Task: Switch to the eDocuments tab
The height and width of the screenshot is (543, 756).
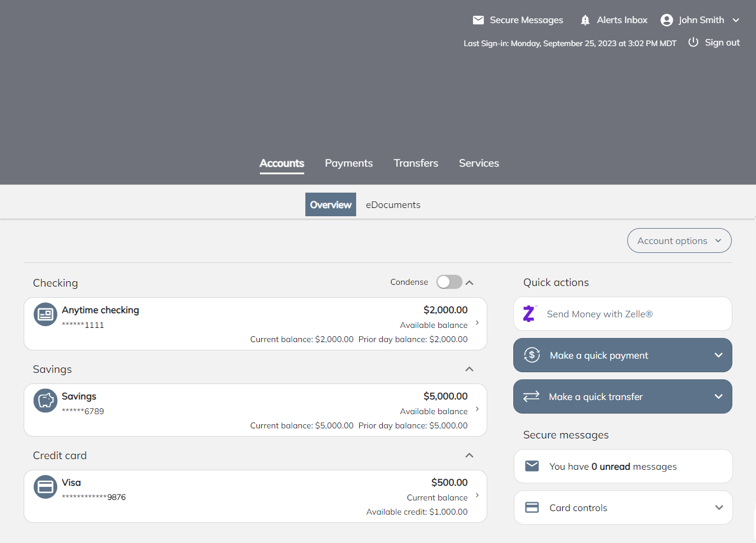Action: [x=393, y=204]
